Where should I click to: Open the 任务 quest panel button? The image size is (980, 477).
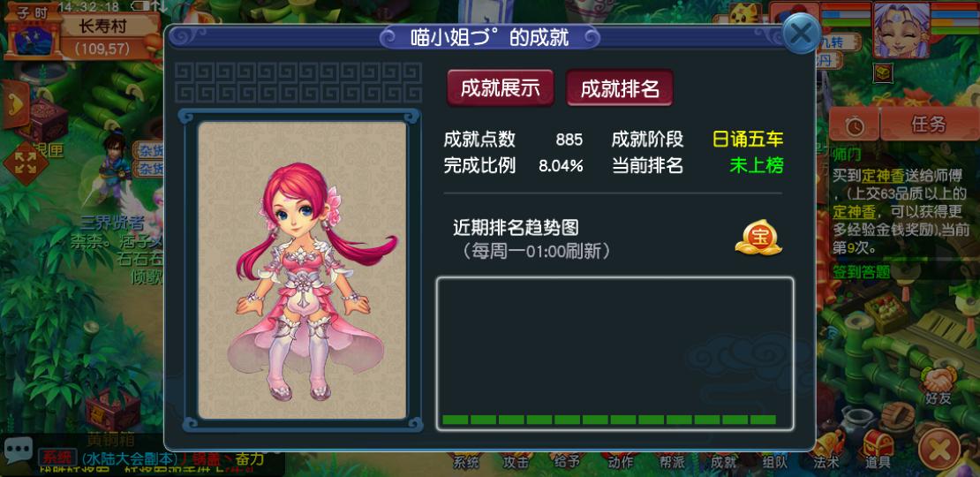[929, 125]
